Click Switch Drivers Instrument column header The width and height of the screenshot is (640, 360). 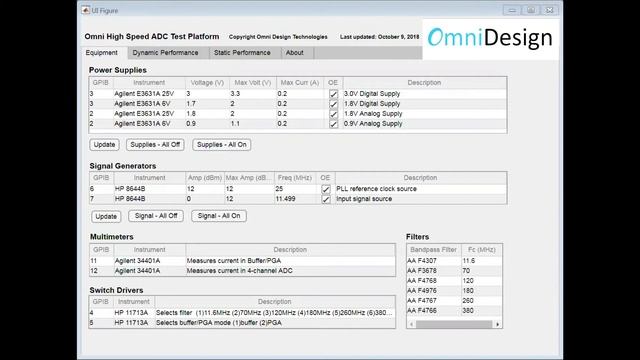(133, 302)
